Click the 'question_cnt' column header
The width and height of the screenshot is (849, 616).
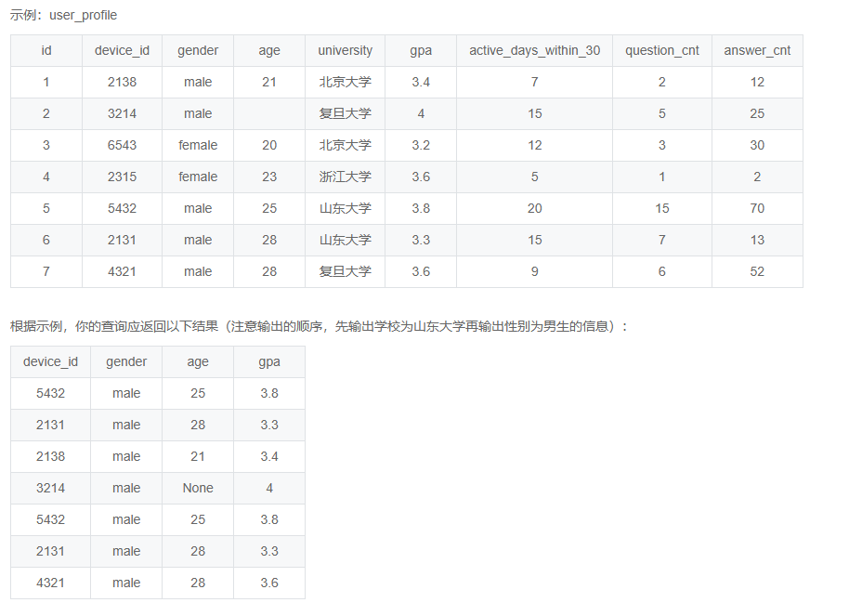click(661, 50)
